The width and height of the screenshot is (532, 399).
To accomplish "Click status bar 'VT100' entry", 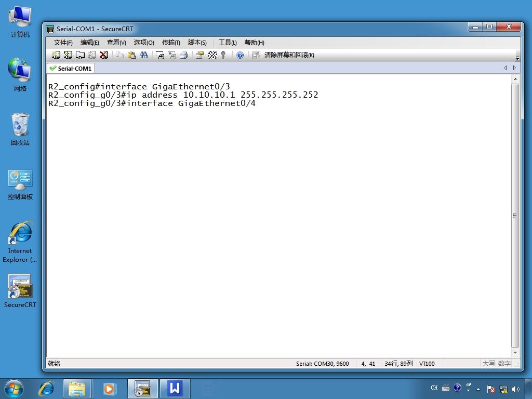I will pos(427,363).
